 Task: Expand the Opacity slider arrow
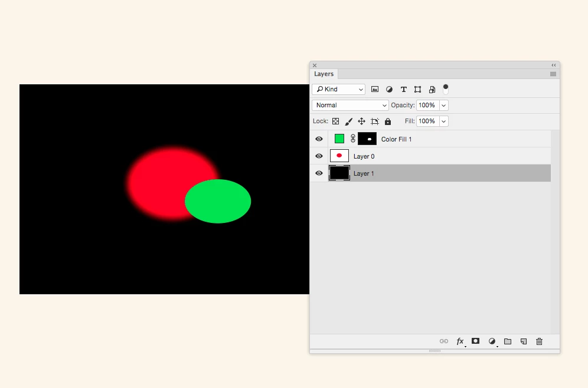coord(443,105)
